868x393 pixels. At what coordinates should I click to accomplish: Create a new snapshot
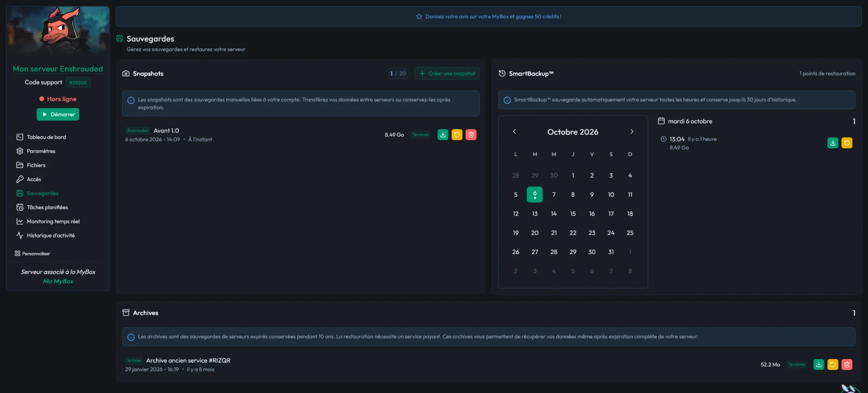click(x=447, y=73)
